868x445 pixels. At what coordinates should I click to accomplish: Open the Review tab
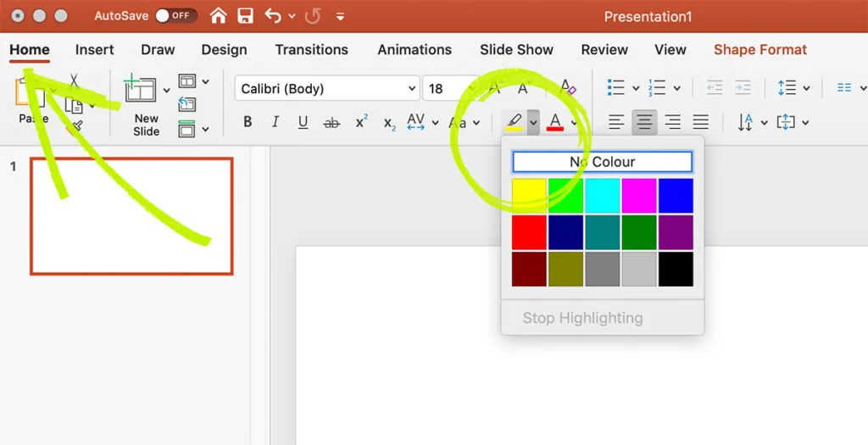point(604,50)
